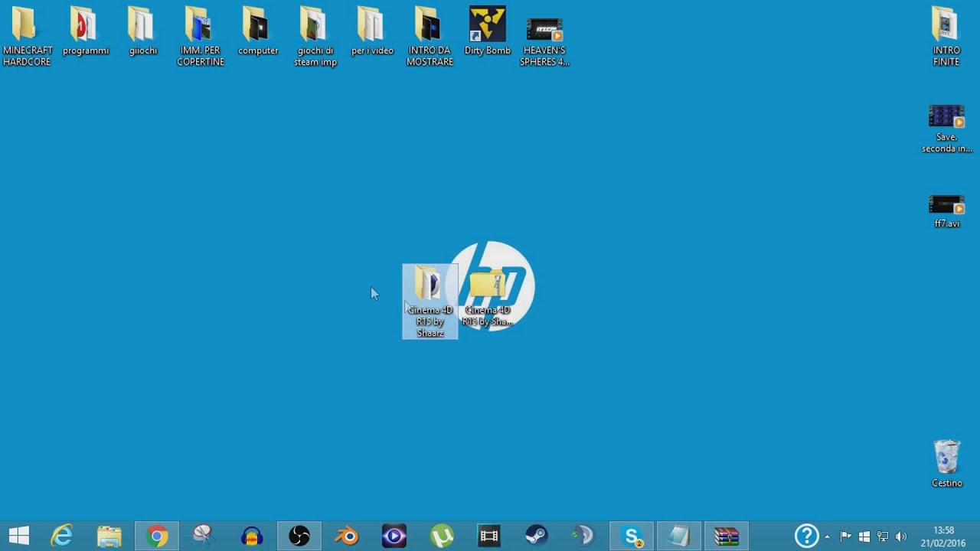Screen dimensions: 980x551
Task: Select the Cestino recycle bin
Action: (946, 464)
